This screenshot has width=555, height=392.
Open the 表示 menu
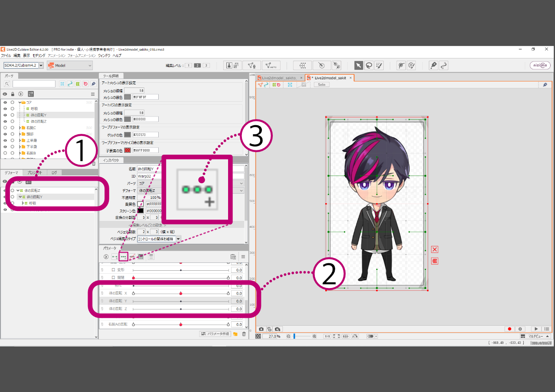pyautogui.click(x=26, y=56)
